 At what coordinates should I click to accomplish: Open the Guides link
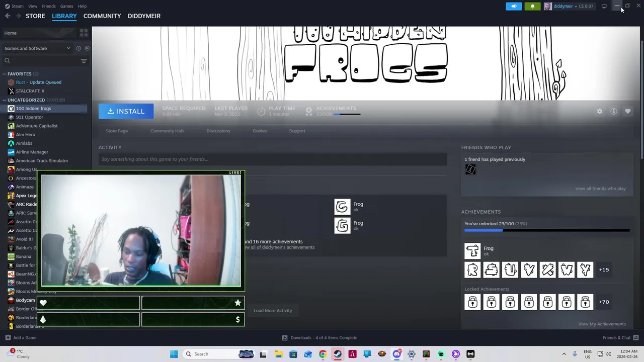click(x=260, y=131)
